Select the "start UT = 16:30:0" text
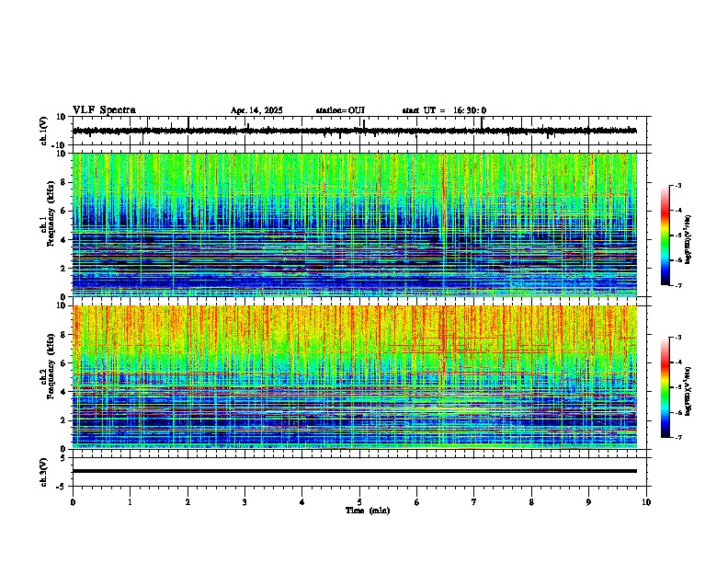Screen dimensions: 728x563 tap(444, 110)
